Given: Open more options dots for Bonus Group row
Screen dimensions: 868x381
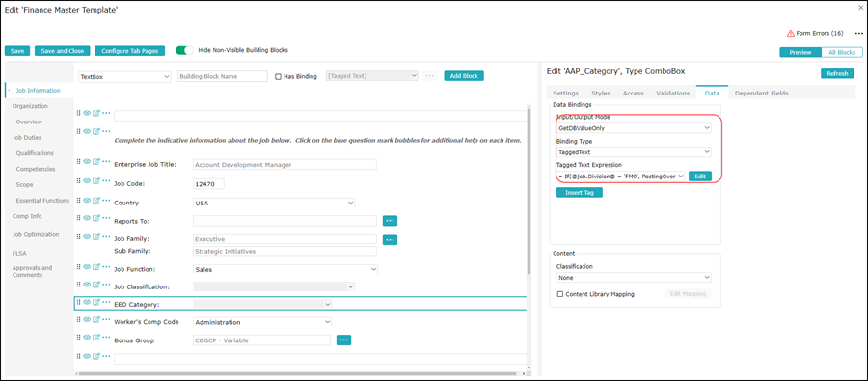Looking at the screenshot, I should pos(106,338).
